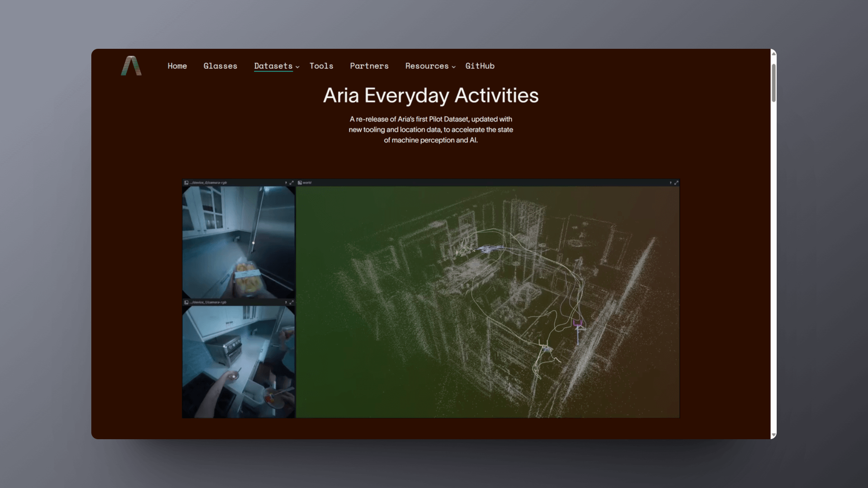Click the Aria logo icon
The width and height of the screenshot is (868, 488).
[x=131, y=66]
